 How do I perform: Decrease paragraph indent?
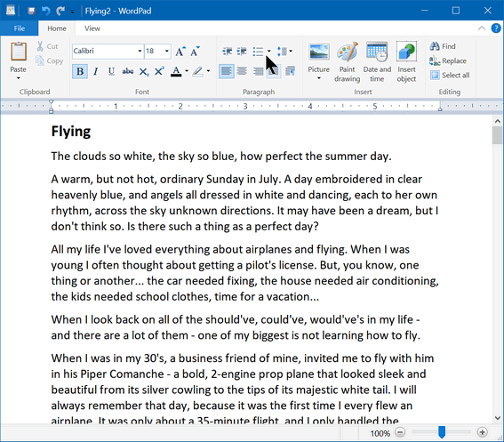(228, 52)
